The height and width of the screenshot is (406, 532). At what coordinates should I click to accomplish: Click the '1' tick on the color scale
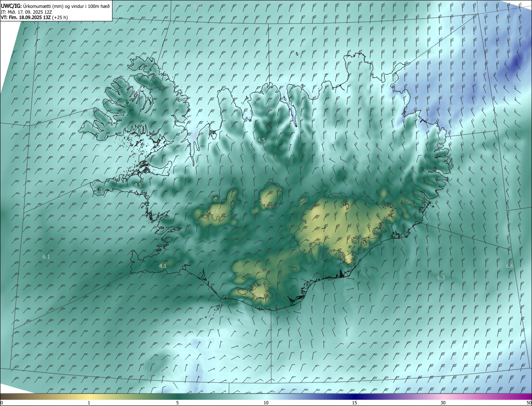(x=89, y=403)
